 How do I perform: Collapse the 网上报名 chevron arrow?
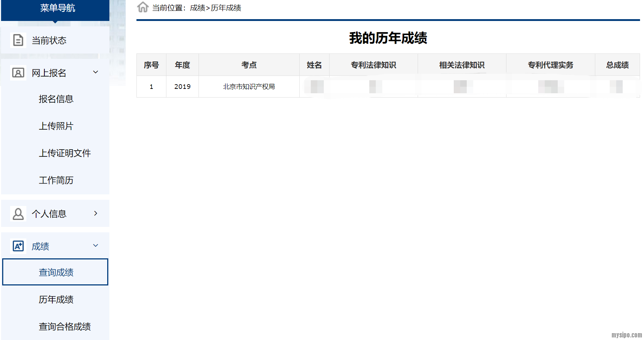[96, 72]
